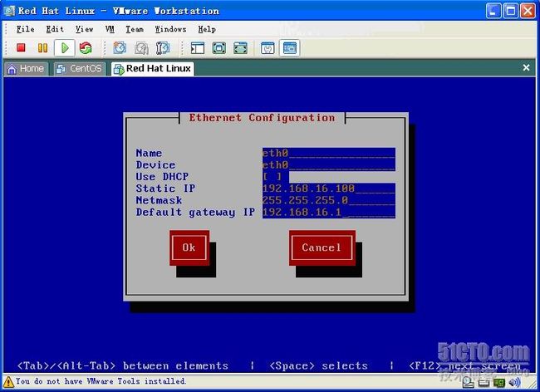Image resolution: width=540 pixels, height=392 pixels.
Task: Click the Revert to Snapshot icon
Action: (141, 48)
